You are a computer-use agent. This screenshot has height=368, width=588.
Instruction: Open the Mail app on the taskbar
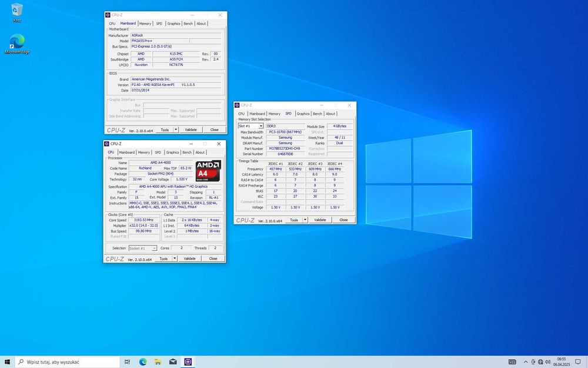pyautogui.click(x=173, y=362)
